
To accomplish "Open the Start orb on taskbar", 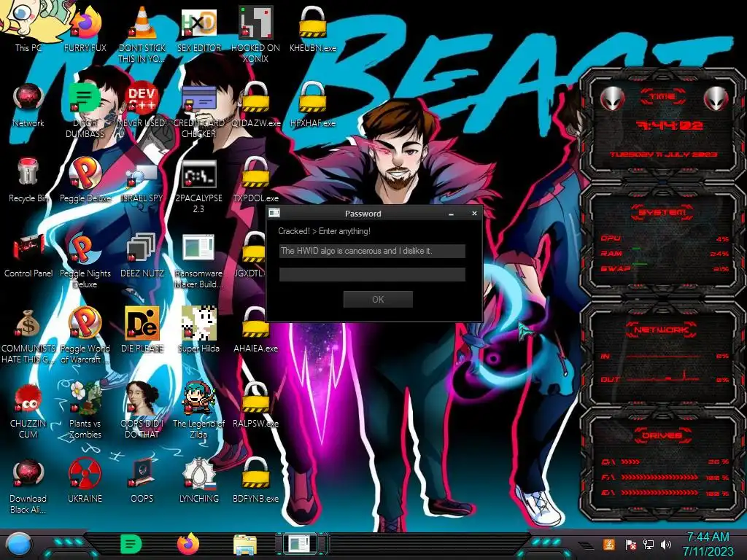I will (18, 545).
